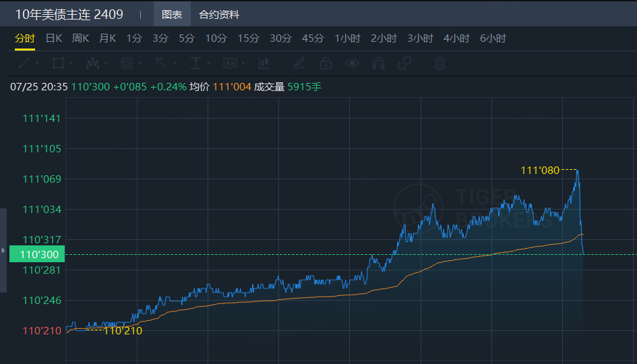Choose the wave pattern drawing tool

(92, 63)
